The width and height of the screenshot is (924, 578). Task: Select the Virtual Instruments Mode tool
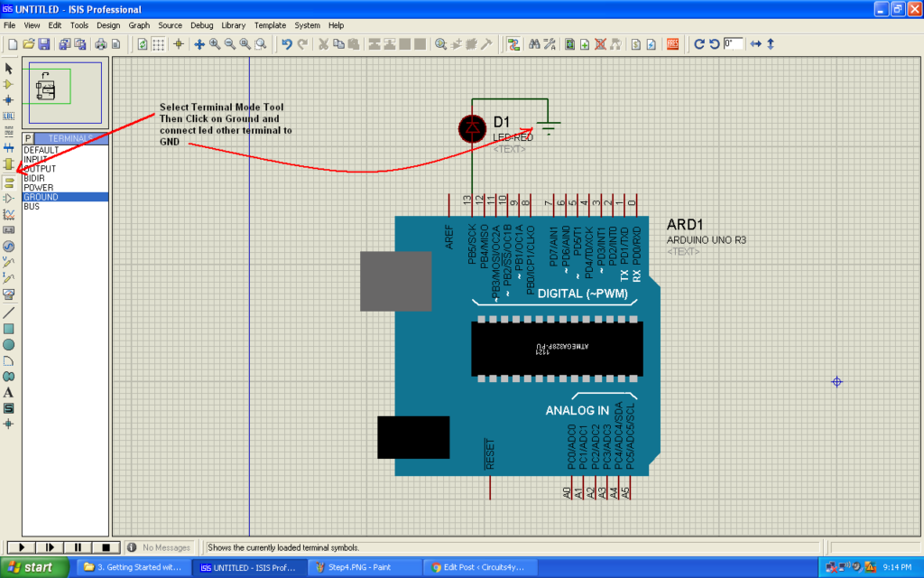pyautogui.click(x=8, y=294)
